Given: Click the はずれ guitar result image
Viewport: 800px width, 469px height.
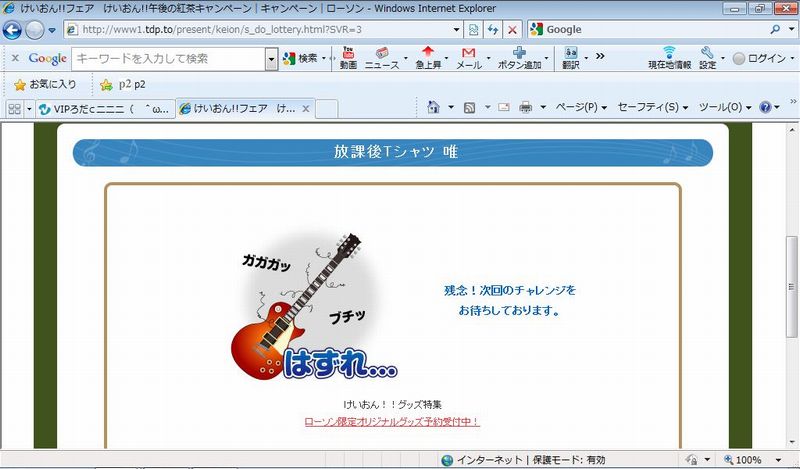Looking at the screenshot, I should pos(314,306).
